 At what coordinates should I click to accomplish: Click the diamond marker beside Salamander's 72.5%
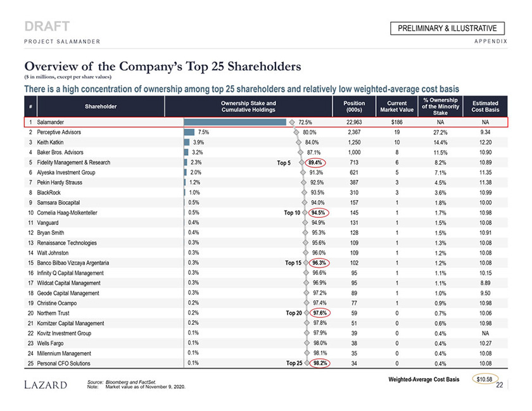pyautogui.click(x=291, y=122)
